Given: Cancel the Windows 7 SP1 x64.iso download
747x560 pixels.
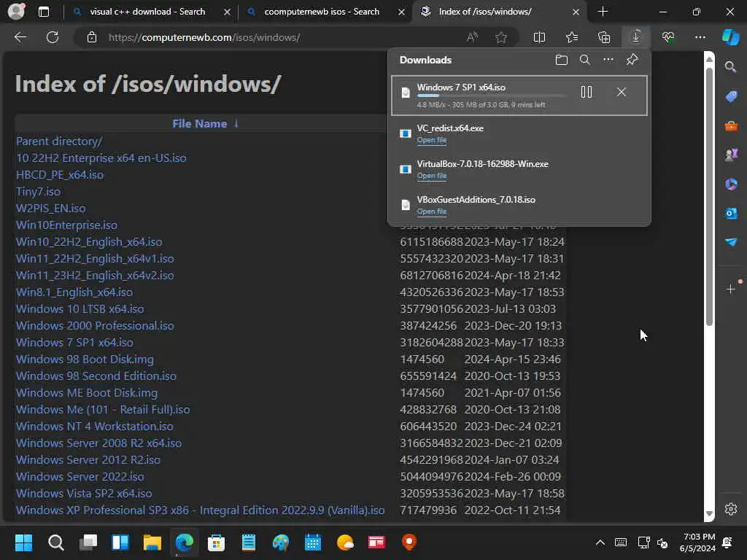Looking at the screenshot, I should point(622,92).
